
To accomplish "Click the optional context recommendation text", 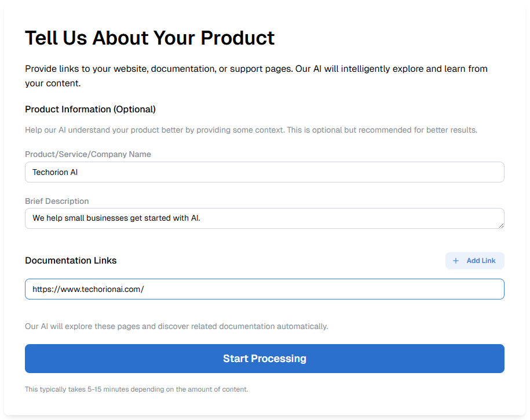I will [x=251, y=130].
